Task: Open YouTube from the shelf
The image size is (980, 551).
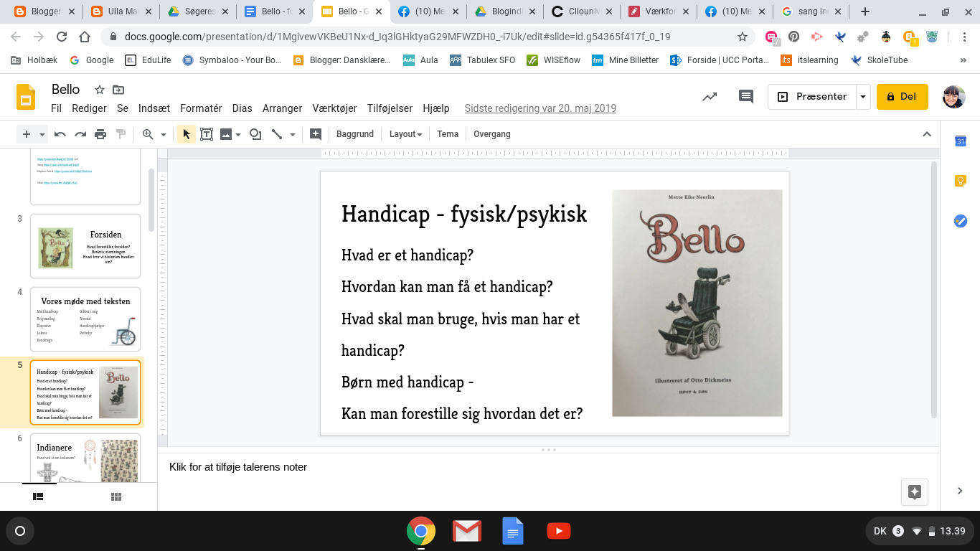Action: pyautogui.click(x=559, y=531)
